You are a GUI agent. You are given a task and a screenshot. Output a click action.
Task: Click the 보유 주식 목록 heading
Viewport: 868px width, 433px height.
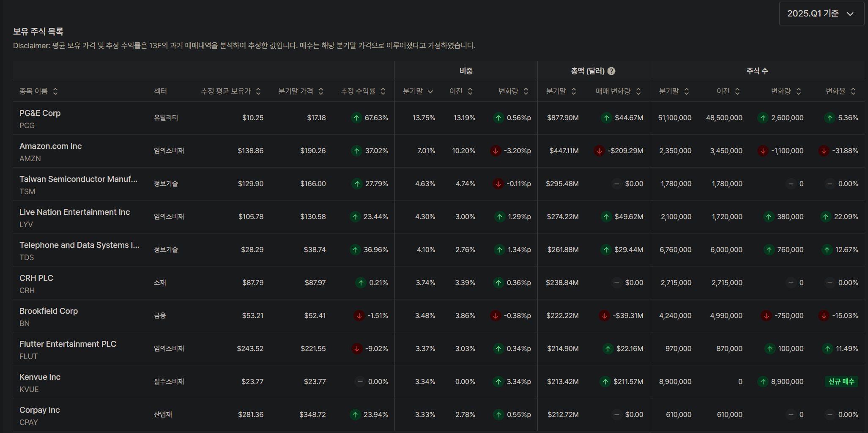click(x=38, y=31)
